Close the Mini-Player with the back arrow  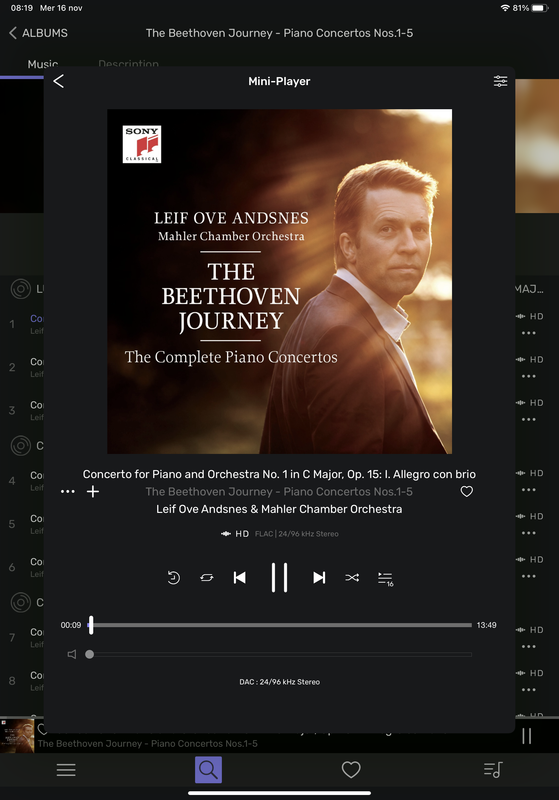click(59, 81)
